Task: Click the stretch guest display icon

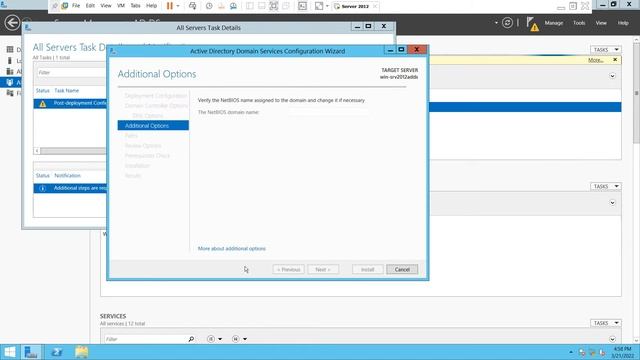Action: click(319, 6)
